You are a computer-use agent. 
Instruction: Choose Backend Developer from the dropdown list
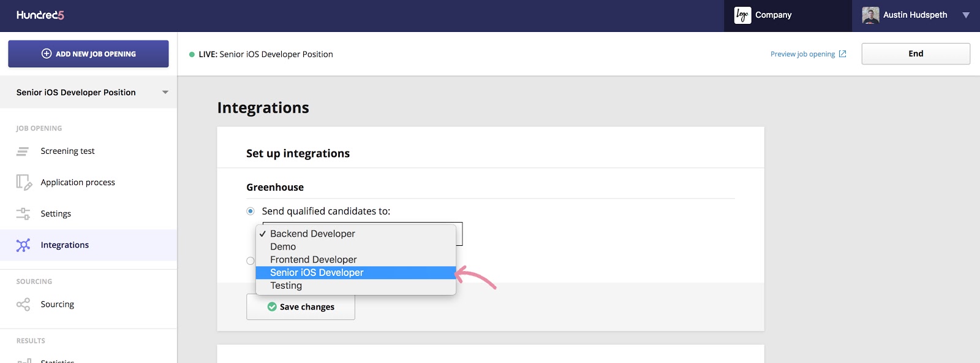(356, 234)
